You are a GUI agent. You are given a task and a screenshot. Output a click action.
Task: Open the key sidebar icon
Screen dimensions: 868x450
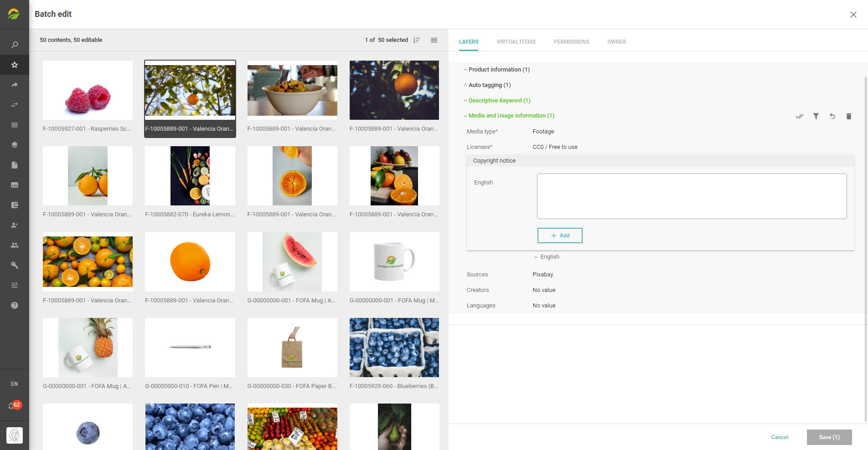(15, 265)
